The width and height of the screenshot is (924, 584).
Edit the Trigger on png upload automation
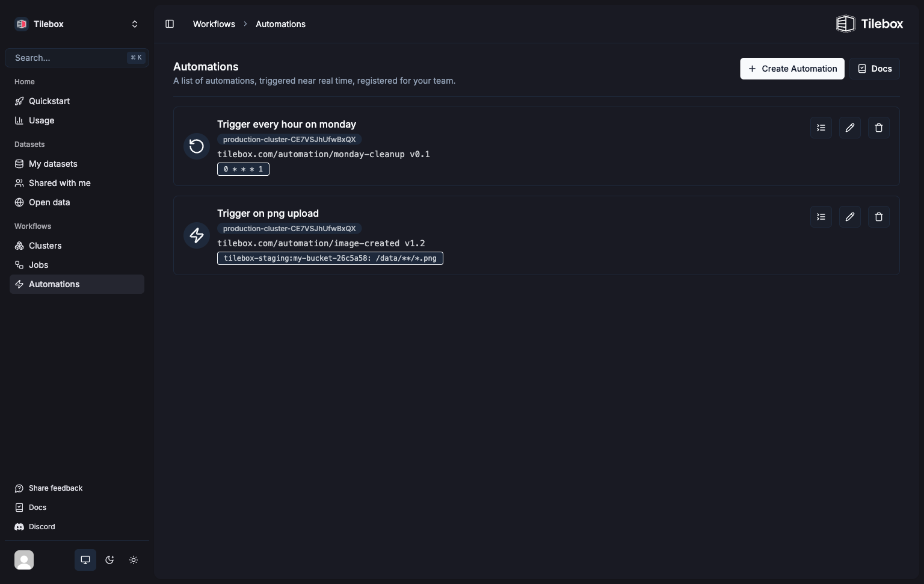tap(849, 217)
